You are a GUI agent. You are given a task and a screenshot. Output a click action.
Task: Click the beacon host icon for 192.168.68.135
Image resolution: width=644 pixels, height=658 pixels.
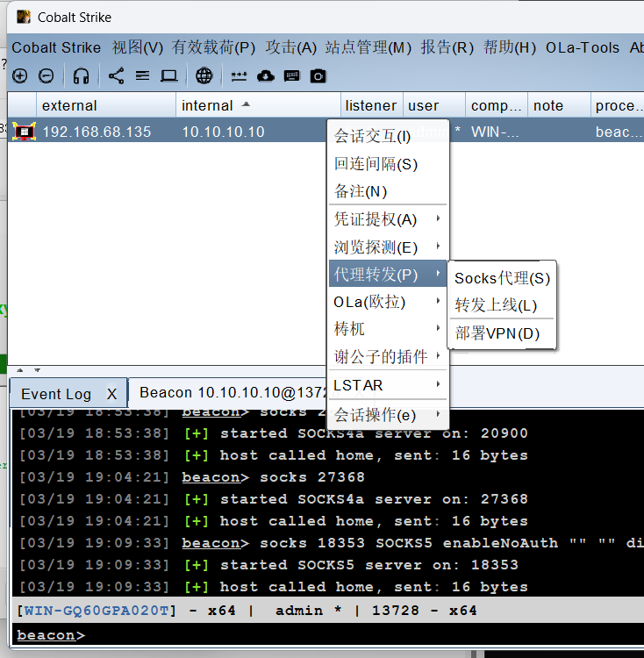(x=24, y=132)
